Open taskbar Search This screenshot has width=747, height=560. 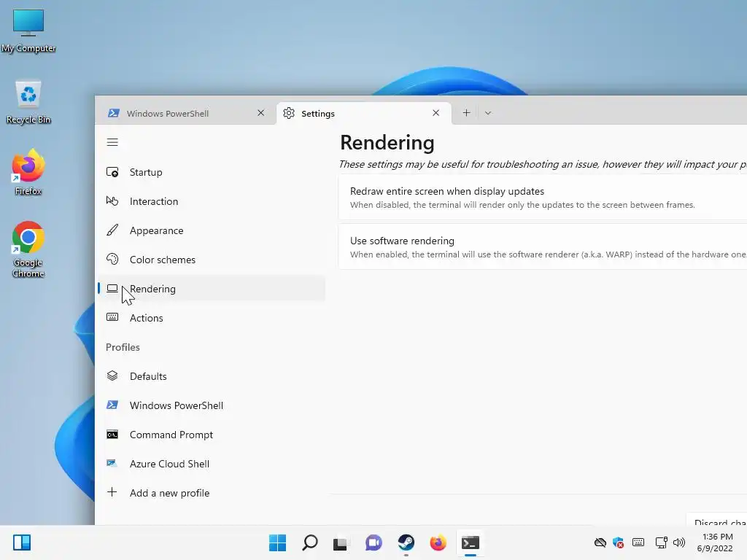tap(309, 542)
